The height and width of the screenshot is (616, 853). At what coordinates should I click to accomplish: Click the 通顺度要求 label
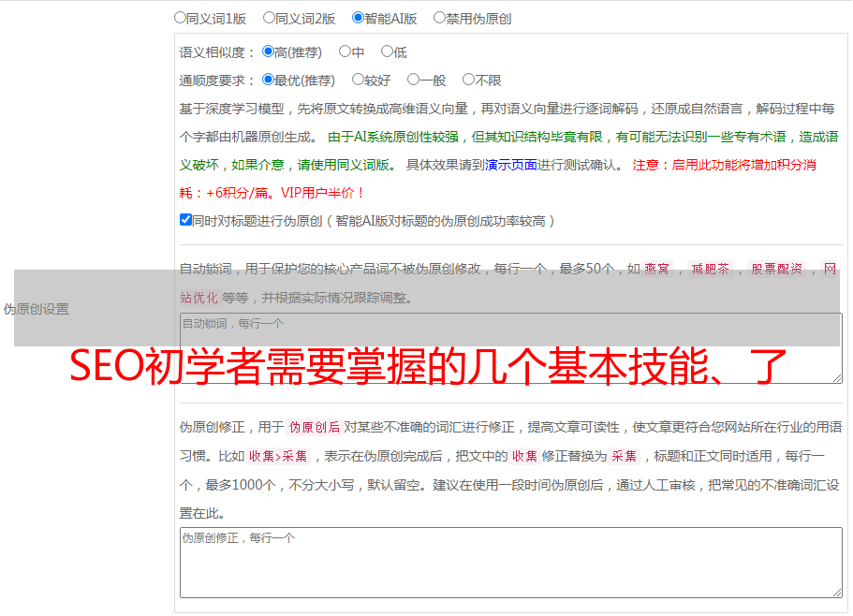(217, 81)
